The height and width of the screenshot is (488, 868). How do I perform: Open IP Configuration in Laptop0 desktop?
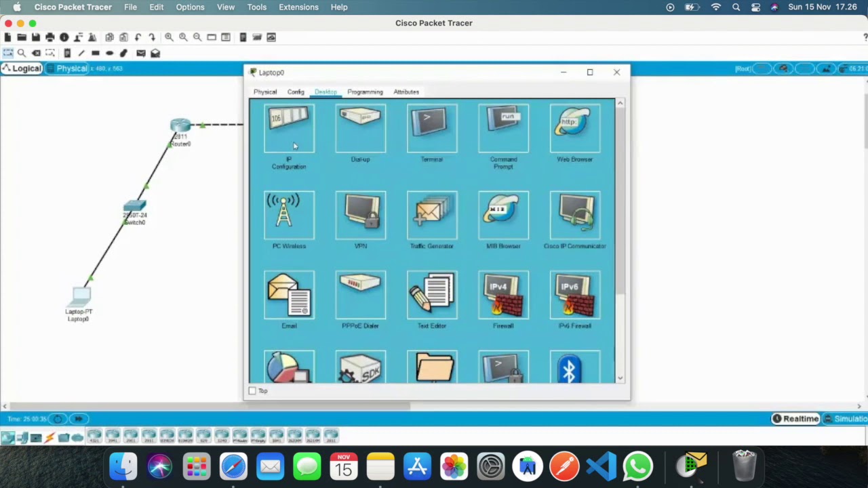pyautogui.click(x=289, y=128)
